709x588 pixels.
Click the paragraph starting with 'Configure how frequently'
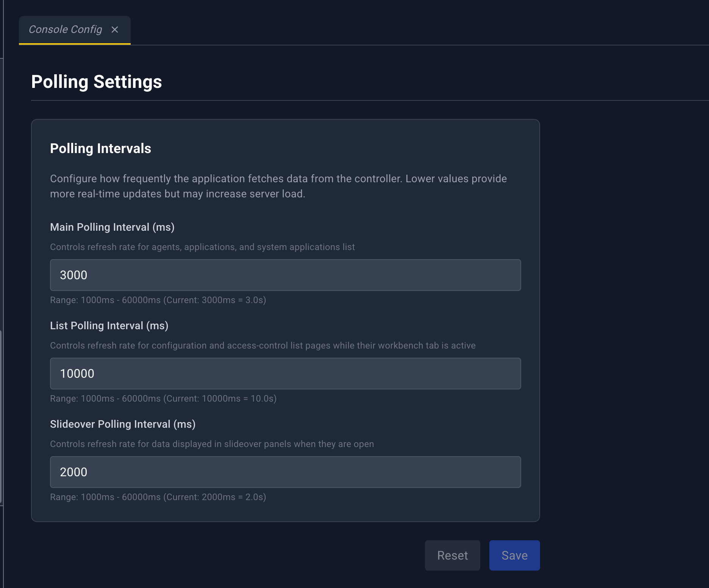click(278, 186)
